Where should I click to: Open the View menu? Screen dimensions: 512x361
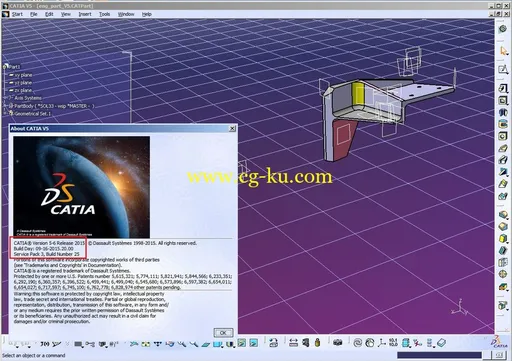tap(66, 14)
